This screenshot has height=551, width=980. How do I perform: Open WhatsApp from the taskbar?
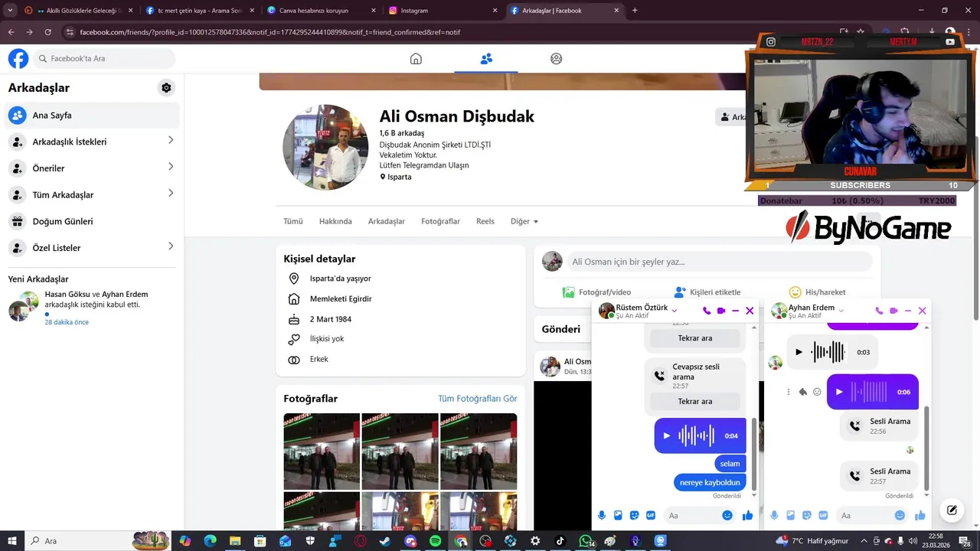point(586,541)
